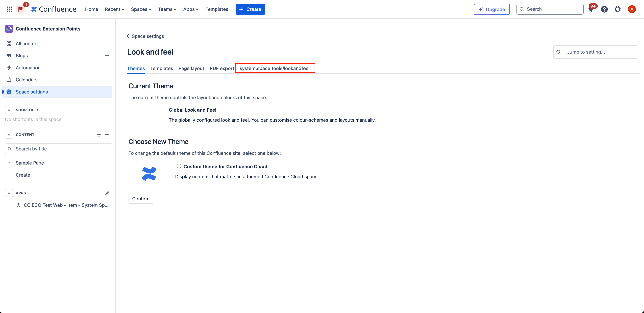Select Space settings in sidebar

point(57,92)
